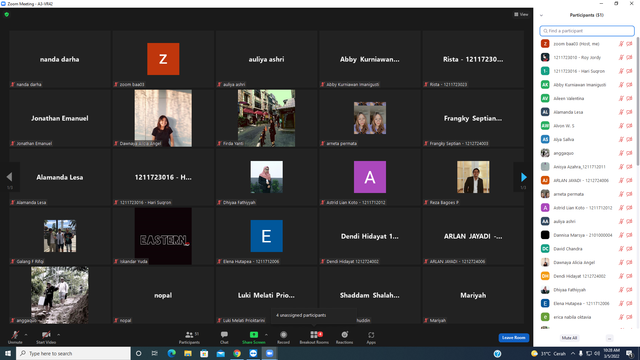The width and height of the screenshot is (640, 360).
Task: Open File Explorer from taskbar
Action: pos(188,353)
